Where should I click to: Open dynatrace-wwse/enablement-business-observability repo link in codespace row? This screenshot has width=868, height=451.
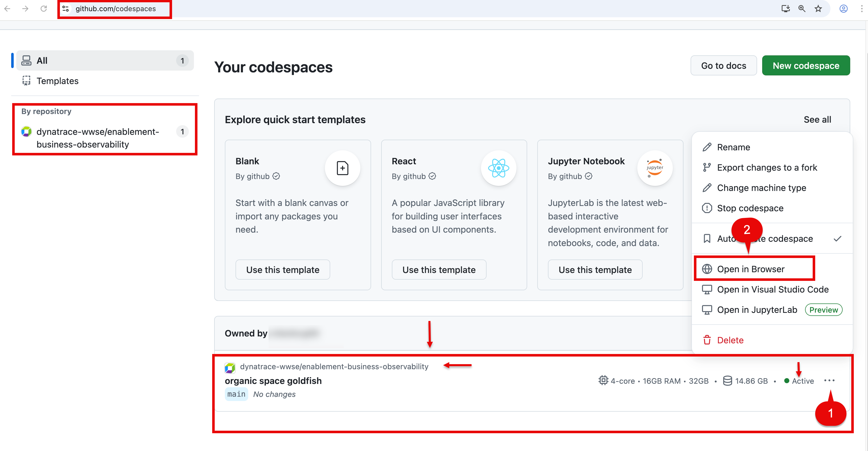(334, 366)
